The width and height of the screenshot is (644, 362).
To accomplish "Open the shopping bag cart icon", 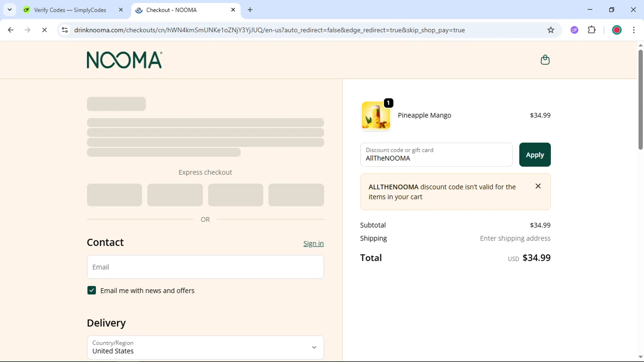I will (545, 60).
